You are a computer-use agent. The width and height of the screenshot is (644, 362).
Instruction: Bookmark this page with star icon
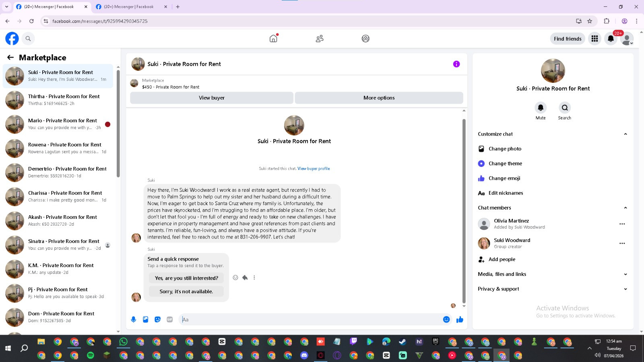coord(590,21)
